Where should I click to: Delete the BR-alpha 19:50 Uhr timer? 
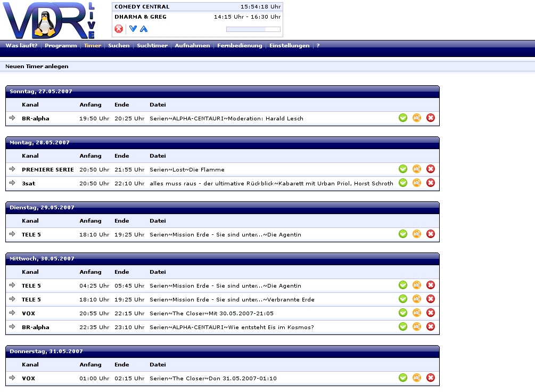tap(431, 118)
